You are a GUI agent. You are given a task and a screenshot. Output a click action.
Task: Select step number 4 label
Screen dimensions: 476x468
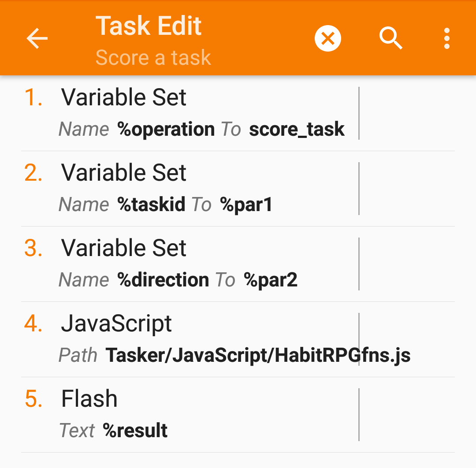click(x=33, y=324)
